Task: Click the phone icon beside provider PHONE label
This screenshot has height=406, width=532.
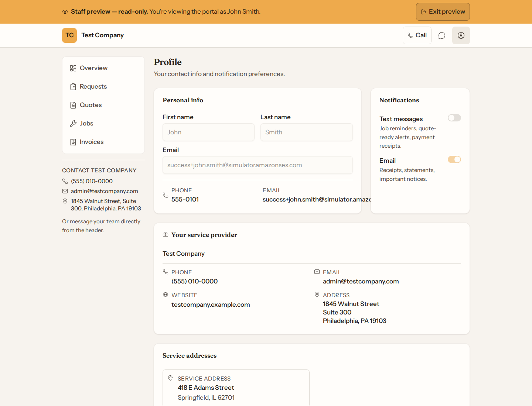Action: point(166,272)
